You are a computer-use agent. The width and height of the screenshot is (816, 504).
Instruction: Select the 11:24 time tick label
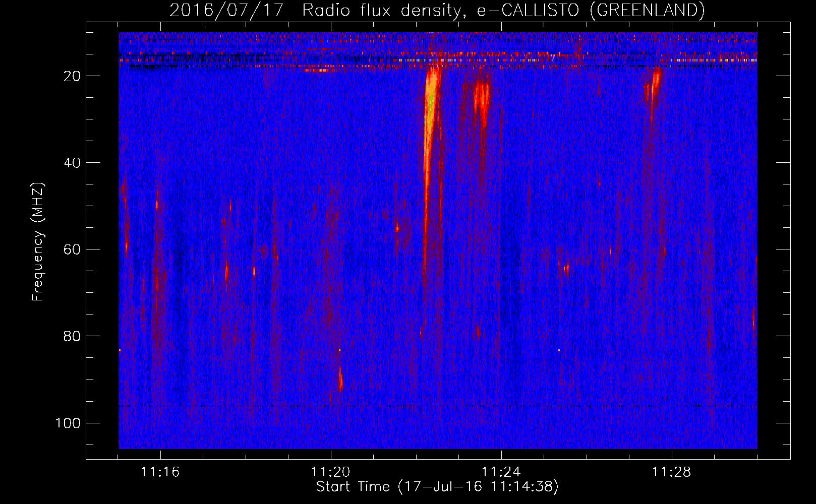pos(501,472)
